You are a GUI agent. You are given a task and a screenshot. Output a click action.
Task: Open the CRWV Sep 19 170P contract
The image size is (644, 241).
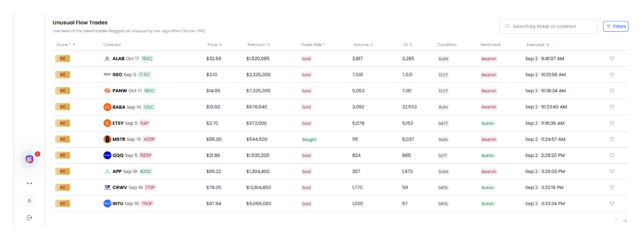(x=134, y=187)
